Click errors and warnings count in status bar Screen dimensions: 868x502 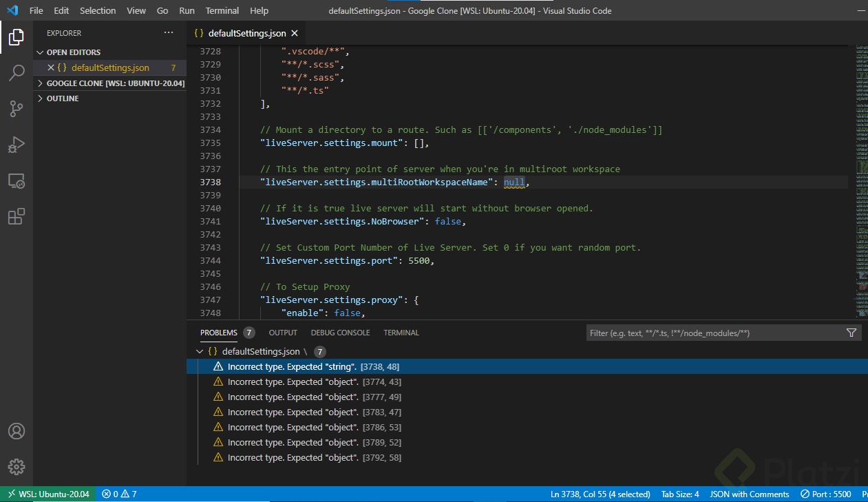coord(119,494)
